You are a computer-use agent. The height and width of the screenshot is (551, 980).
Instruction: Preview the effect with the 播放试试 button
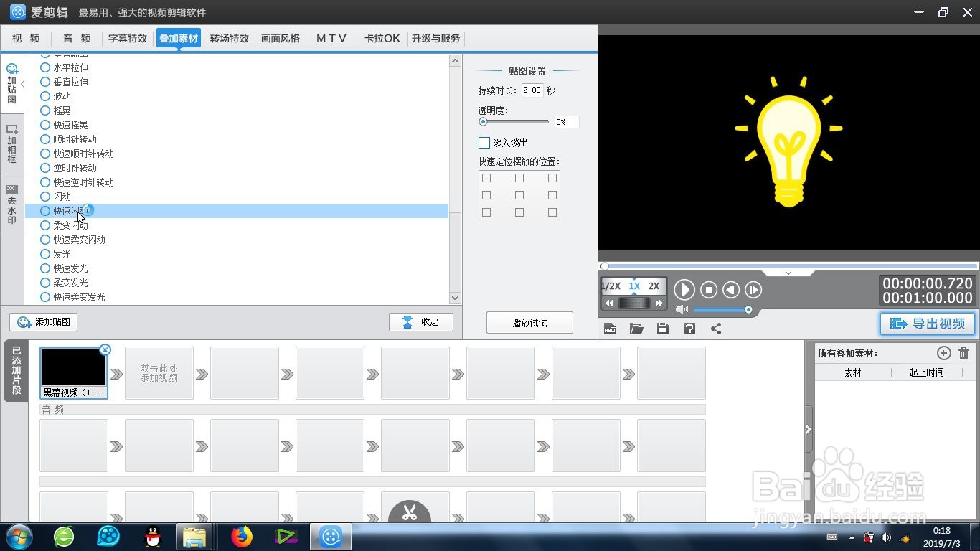529,322
